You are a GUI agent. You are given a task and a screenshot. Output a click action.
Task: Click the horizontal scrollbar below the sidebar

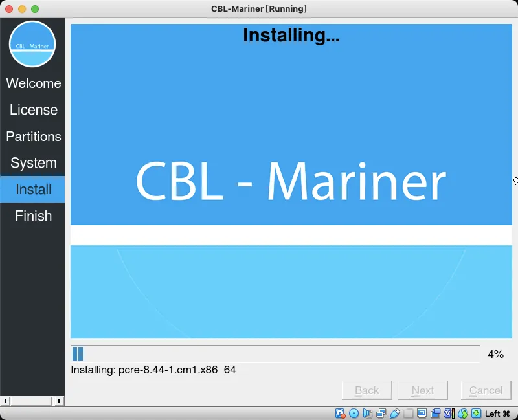32,402
